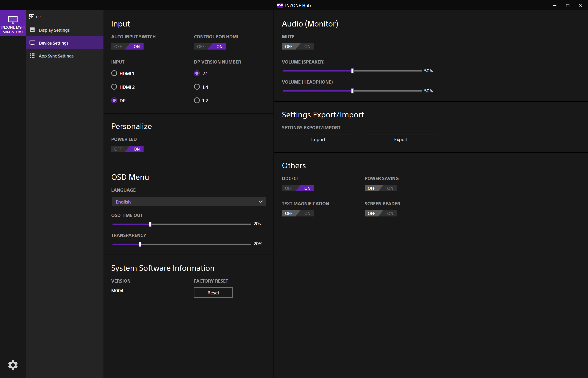Image resolution: width=588 pixels, height=378 pixels.
Task: Select the HDMI 2 input radio button
Action: (x=114, y=87)
